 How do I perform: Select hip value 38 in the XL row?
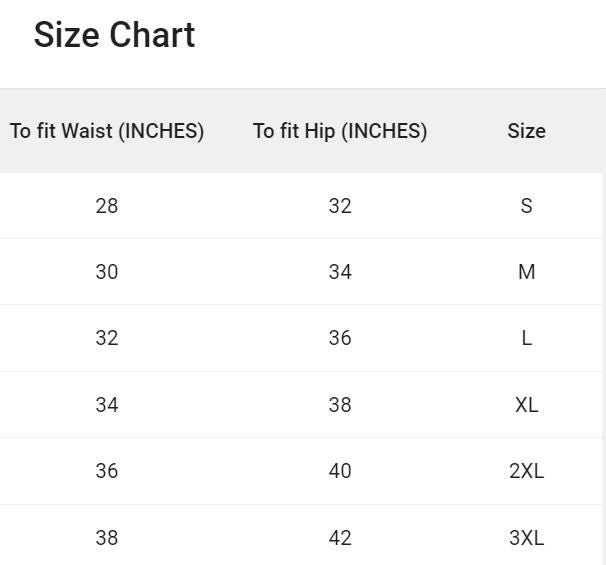pos(340,405)
